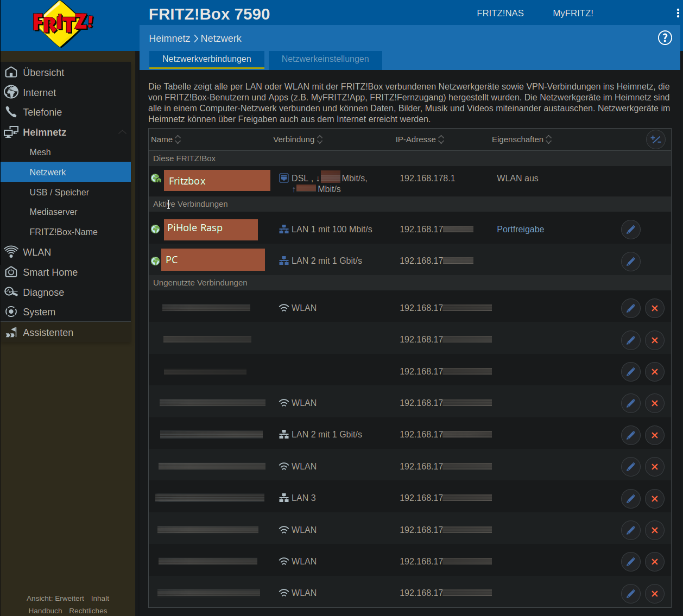
Task: Open the three-dot menu in header
Action: click(x=678, y=14)
